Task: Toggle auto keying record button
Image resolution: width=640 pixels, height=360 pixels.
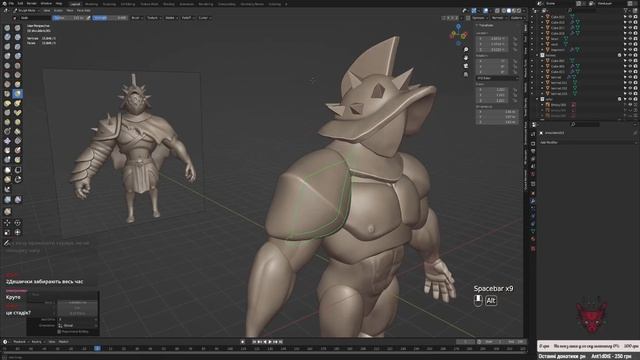Action: click(x=242, y=342)
